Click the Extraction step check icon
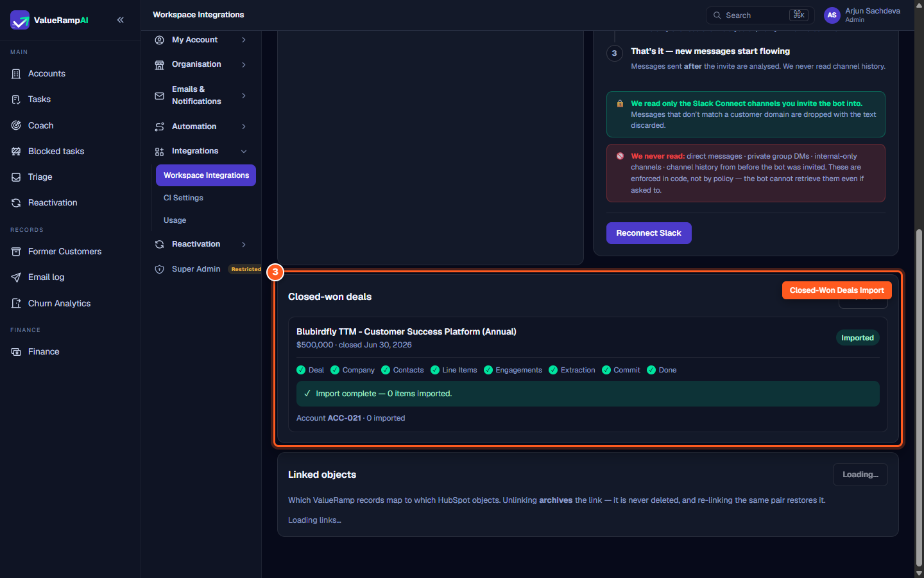The height and width of the screenshot is (578, 924). click(553, 370)
